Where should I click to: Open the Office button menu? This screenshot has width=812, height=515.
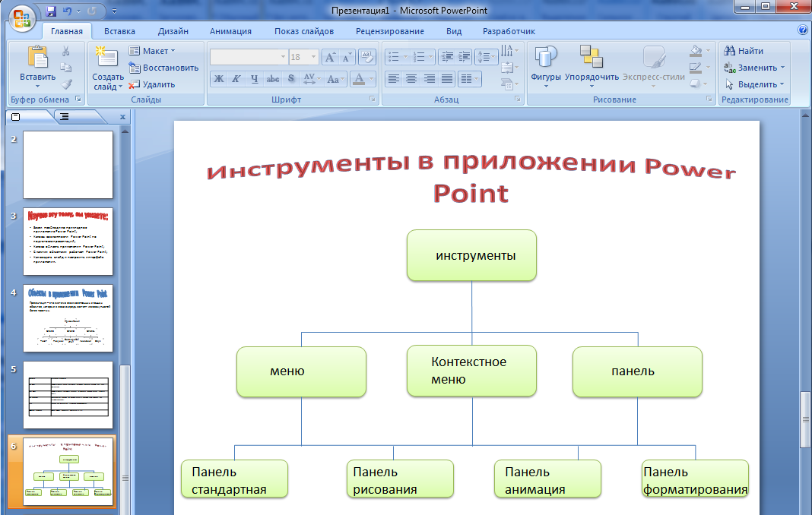pos(22,19)
